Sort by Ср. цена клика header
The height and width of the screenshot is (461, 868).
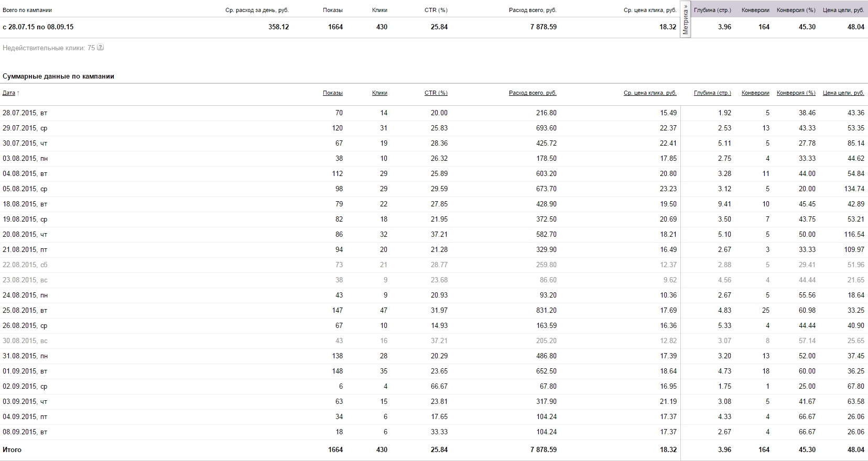650,93
